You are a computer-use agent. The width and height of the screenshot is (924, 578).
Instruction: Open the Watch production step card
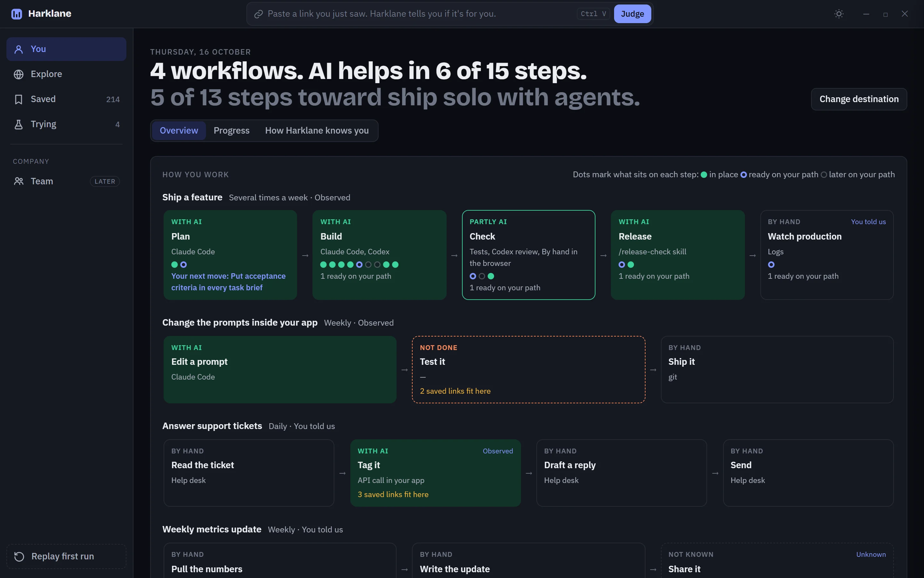[827, 255]
